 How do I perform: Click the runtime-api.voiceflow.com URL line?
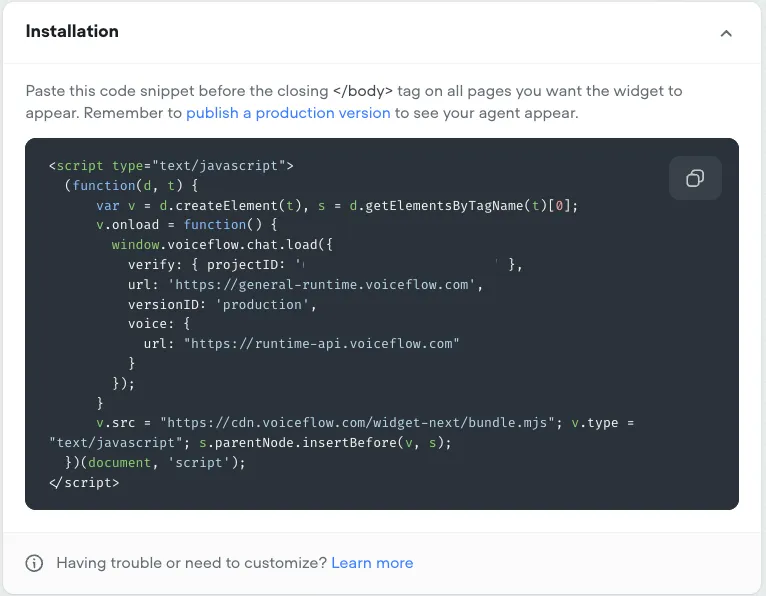click(x=301, y=343)
